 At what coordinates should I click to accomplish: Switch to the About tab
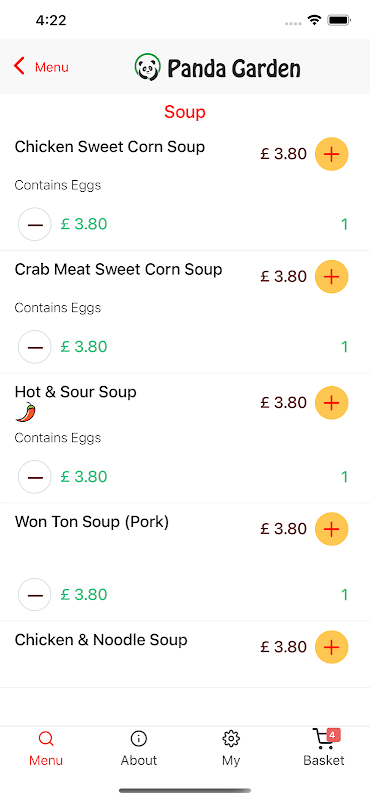click(138, 748)
